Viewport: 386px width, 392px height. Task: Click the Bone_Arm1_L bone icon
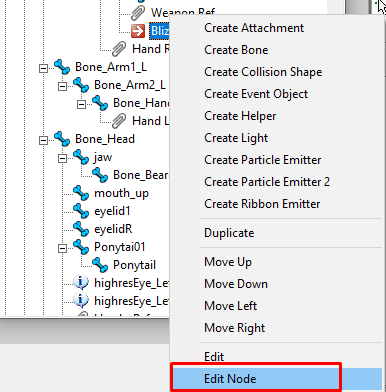[62, 67]
